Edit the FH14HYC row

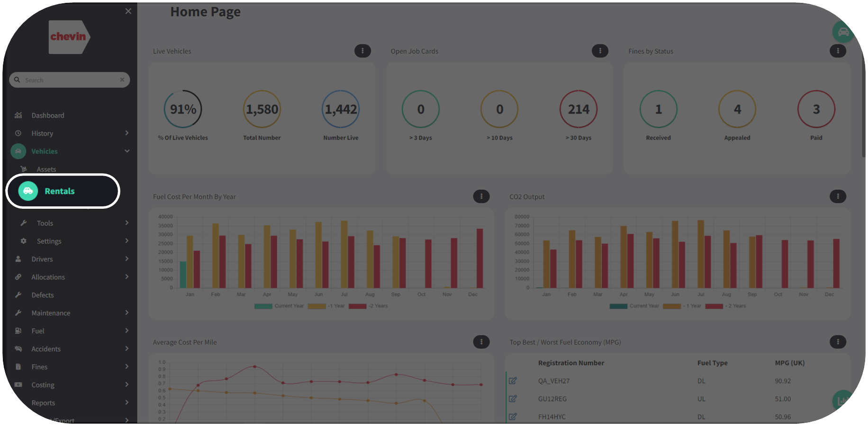513,417
